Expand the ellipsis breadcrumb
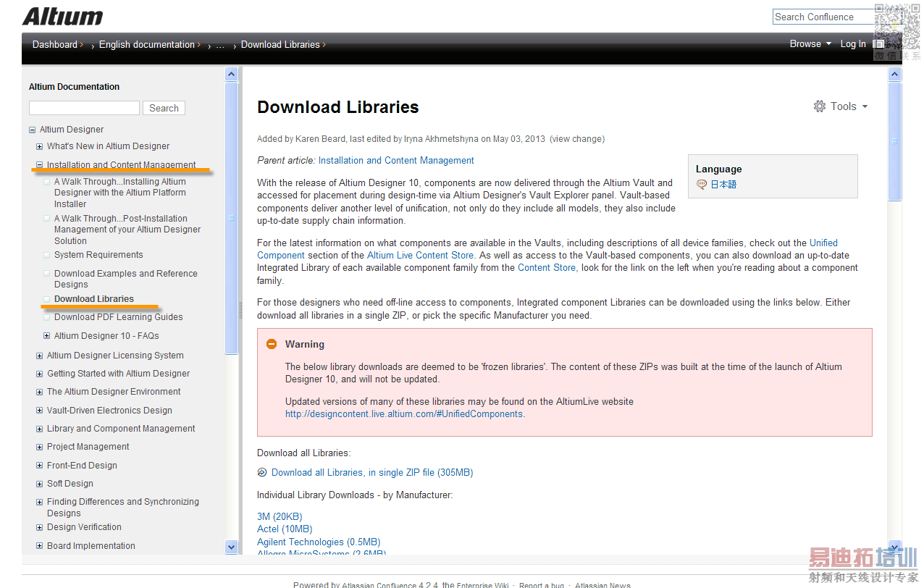 [x=220, y=45]
